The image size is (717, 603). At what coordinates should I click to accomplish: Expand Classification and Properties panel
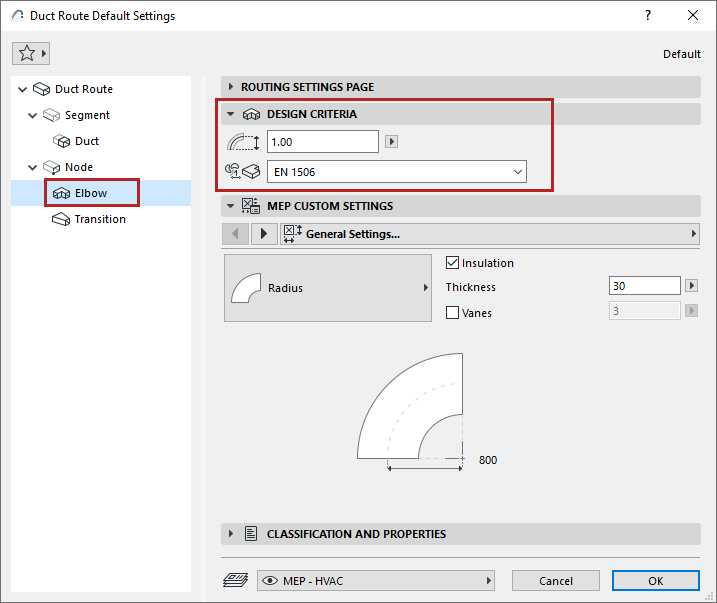click(x=231, y=534)
